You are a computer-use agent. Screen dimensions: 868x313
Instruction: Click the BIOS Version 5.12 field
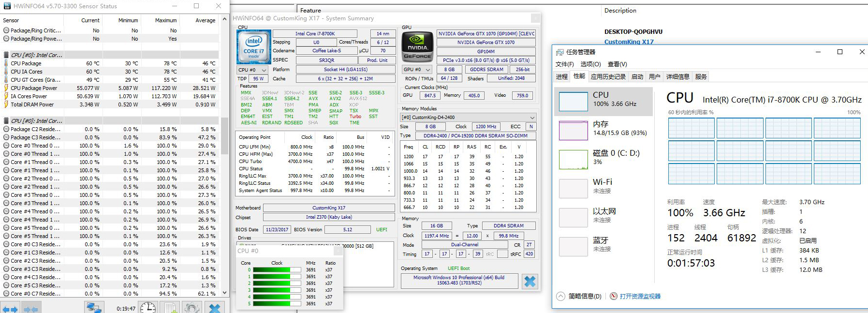click(x=348, y=230)
